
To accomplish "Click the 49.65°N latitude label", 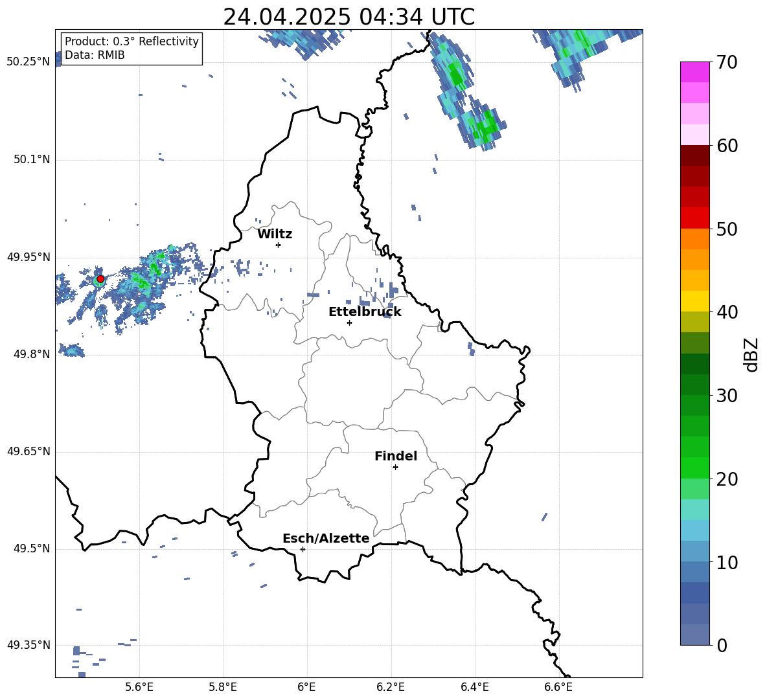I will pyautogui.click(x=29, y=451).
